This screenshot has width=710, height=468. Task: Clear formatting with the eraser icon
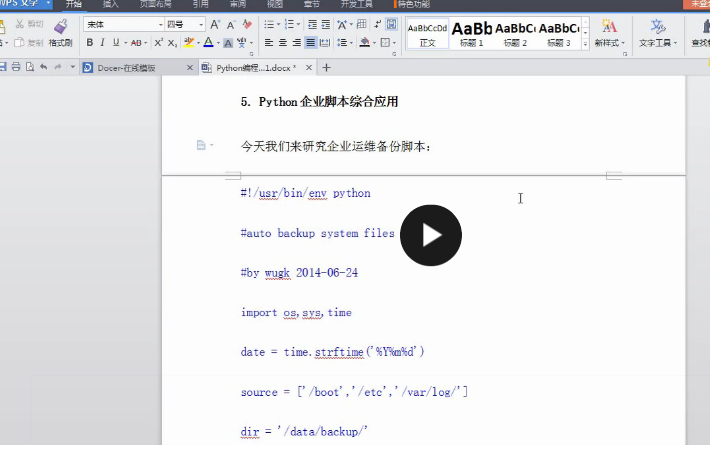(x=247, y=24)
